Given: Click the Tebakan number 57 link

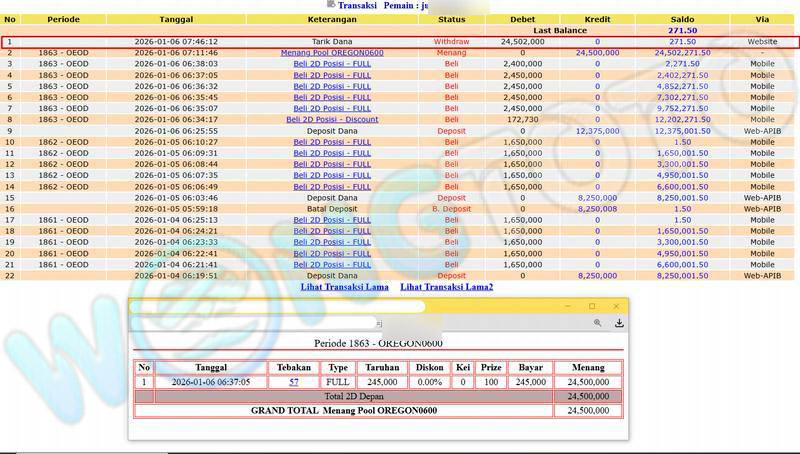Looking at the screenshot, I should pyautogui.click(x=294, y=382).
